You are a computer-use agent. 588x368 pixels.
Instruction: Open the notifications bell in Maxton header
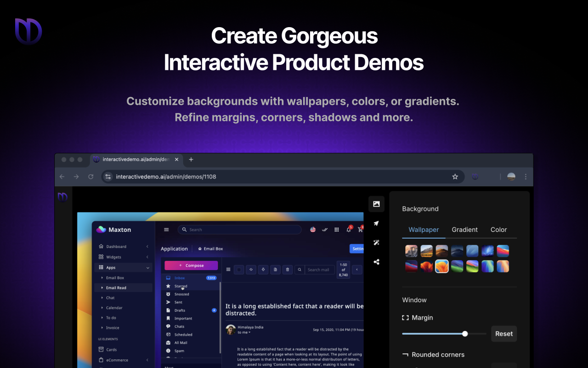[x=348, y=229]
